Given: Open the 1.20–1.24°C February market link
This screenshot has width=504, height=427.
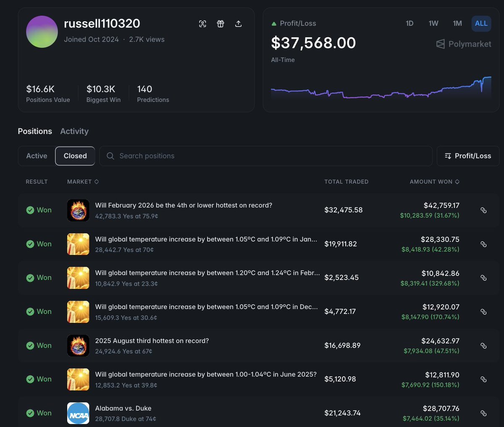Looking at the screenshot, I should point(207,273).
